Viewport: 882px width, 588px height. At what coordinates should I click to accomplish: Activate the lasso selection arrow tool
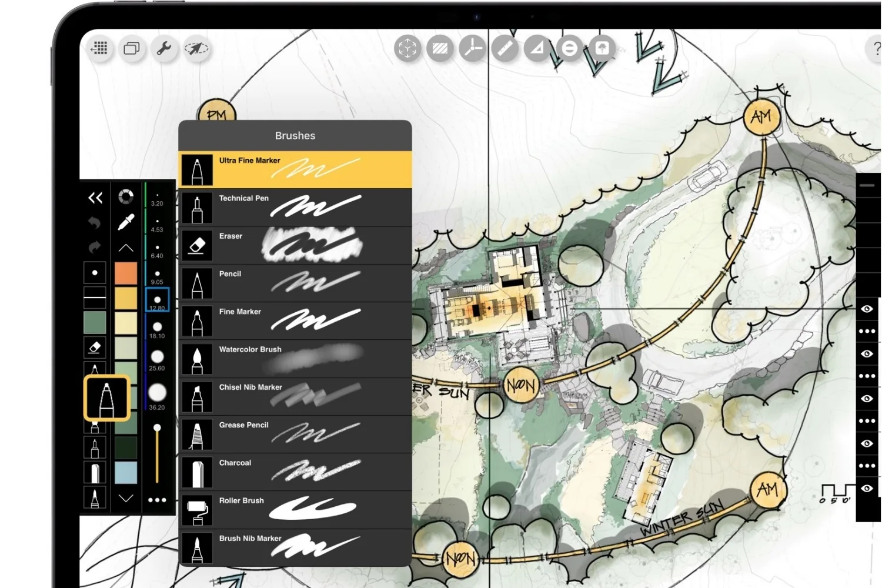[x=196, y=48]
